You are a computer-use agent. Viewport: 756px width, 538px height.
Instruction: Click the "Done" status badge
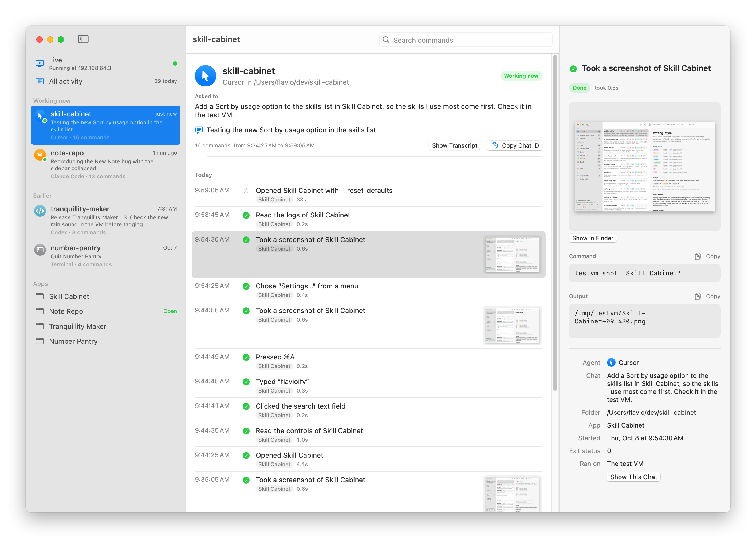[580, 88]
